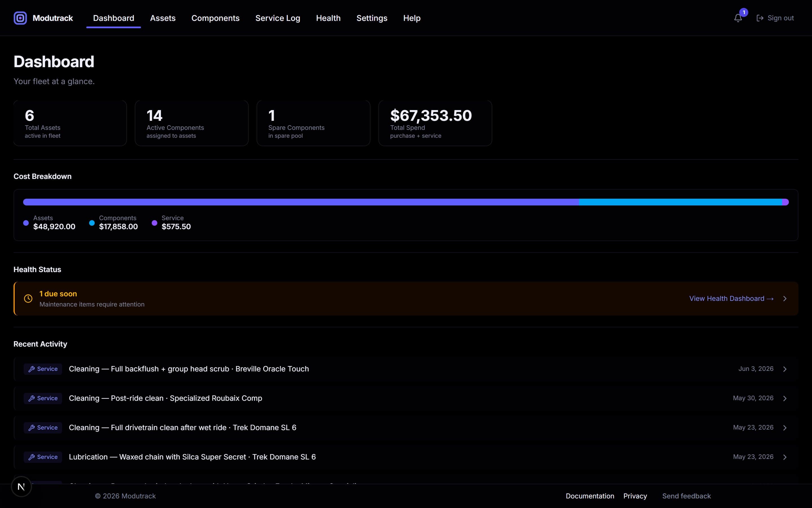Click the Jun 3, 2026 date
The height and width of the screenshot is (508, 812).
[756, 369]
